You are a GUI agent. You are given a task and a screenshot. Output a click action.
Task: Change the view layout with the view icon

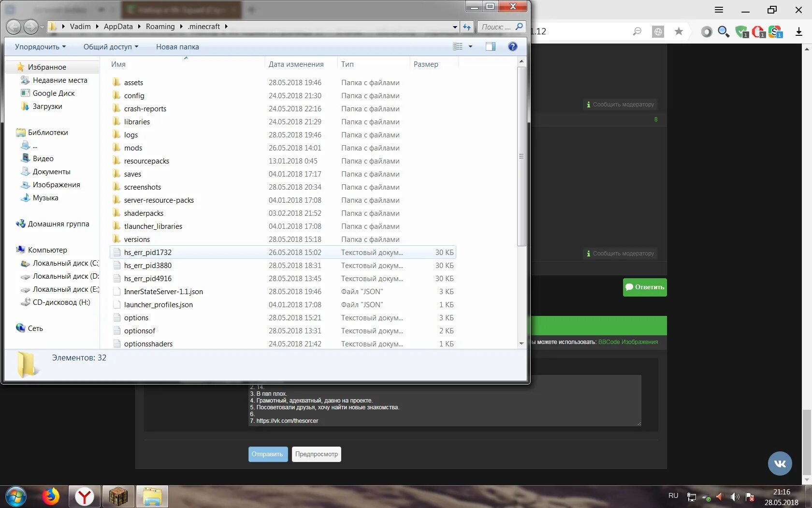458,46
